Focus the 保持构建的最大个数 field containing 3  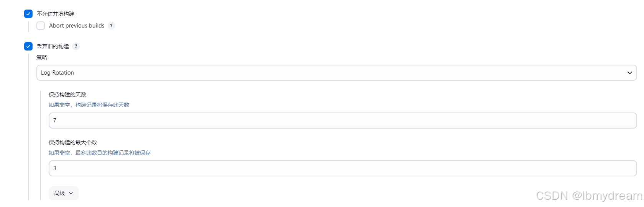click(x=342, y=168)
